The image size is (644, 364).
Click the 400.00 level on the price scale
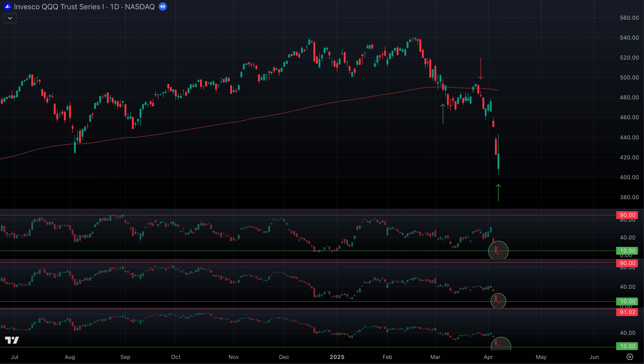[629, 177]
